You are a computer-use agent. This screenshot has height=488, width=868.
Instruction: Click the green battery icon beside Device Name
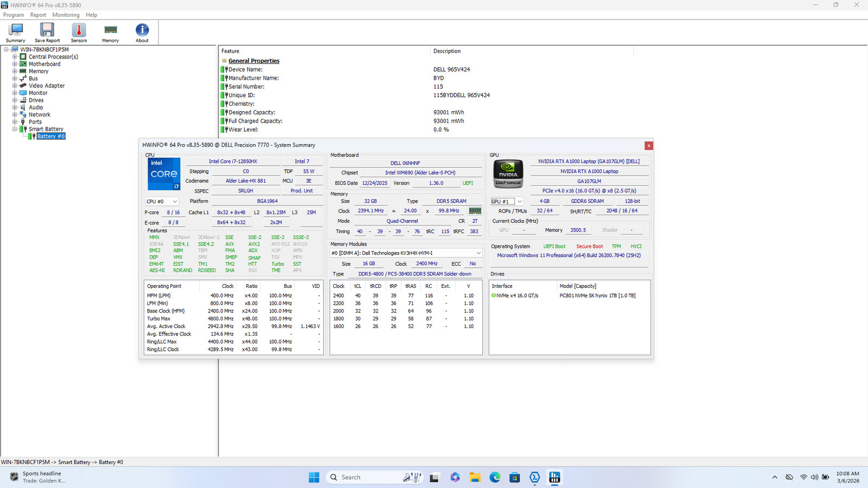pyautogui.click(x=224, y=69)
